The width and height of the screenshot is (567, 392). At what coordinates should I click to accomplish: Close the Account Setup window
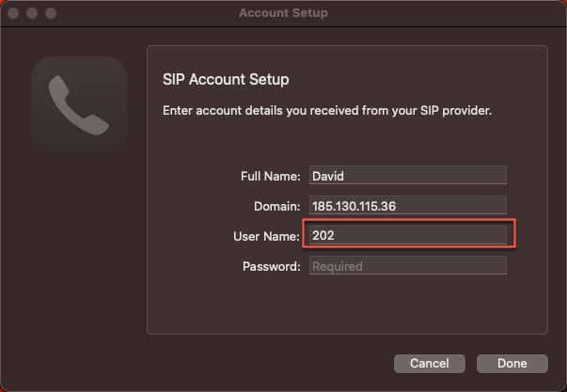[15, 13]
